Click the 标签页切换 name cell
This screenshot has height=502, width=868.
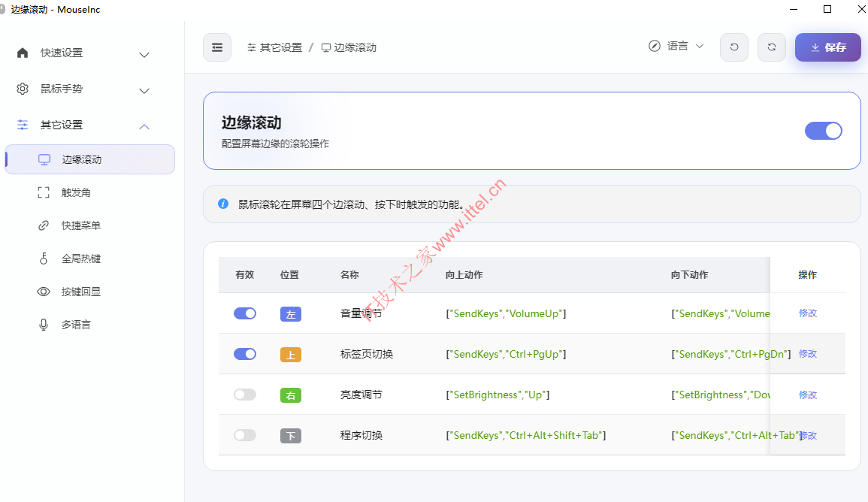(367, 354)
